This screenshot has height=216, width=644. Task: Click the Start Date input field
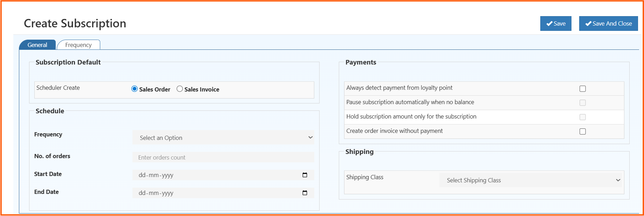(x=223, y=175)
